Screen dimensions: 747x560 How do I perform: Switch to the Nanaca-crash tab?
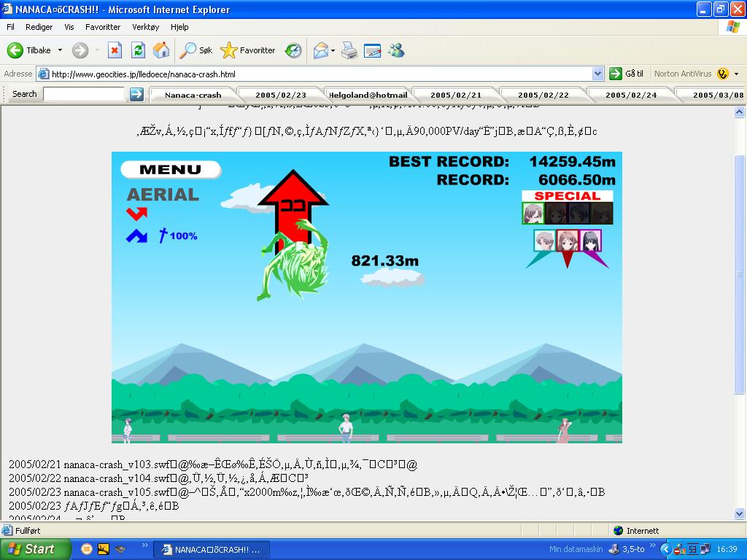click(193, 95)
